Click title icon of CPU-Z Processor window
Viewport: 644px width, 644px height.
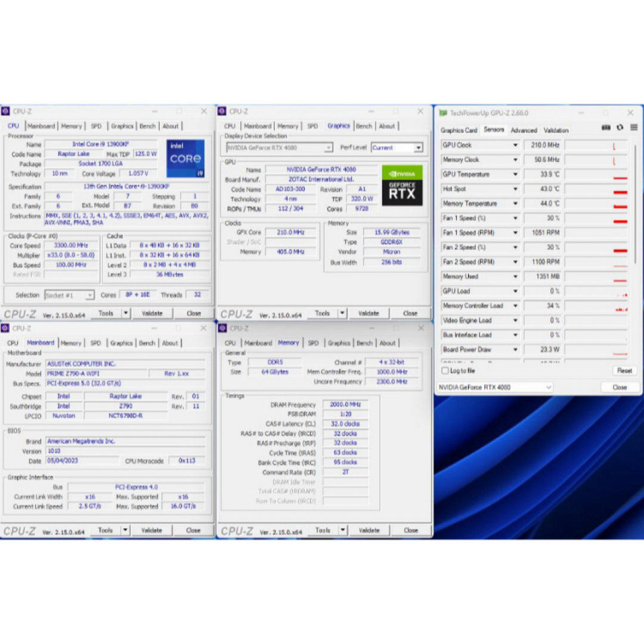click(x=5, y=112)
